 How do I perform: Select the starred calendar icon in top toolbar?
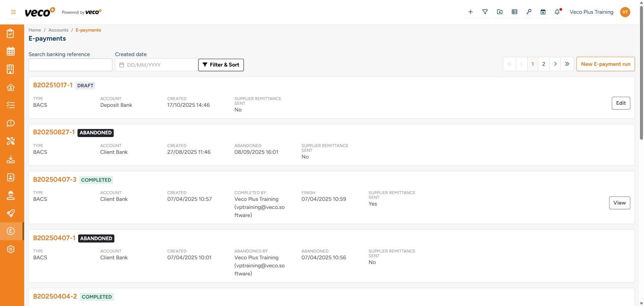click(543, 12)
